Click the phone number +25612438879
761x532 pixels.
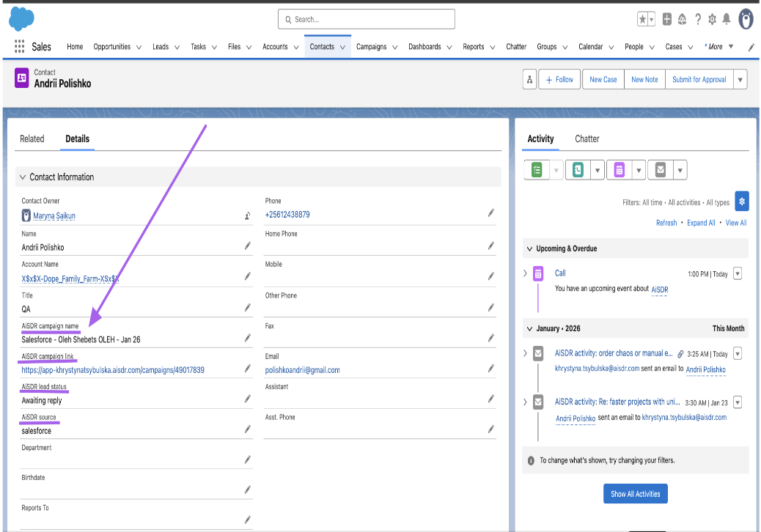coord(287,215)
